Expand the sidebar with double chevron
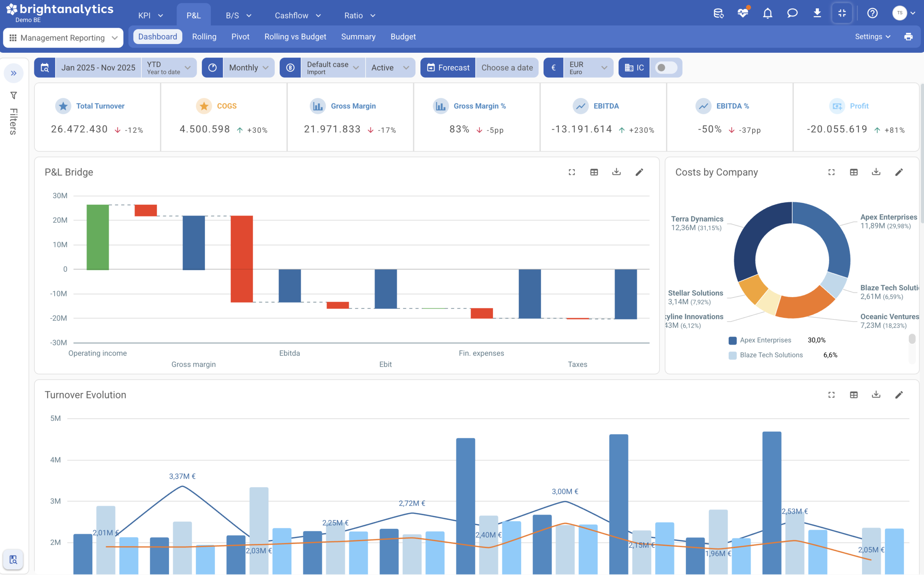Screen dimensions: 924x575 (14, 73)
